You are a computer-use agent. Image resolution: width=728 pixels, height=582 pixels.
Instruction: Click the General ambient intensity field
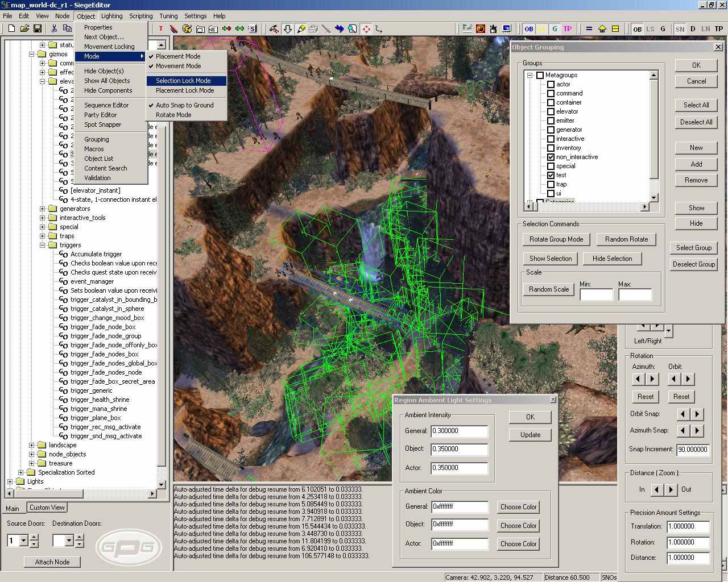point(460,431)
